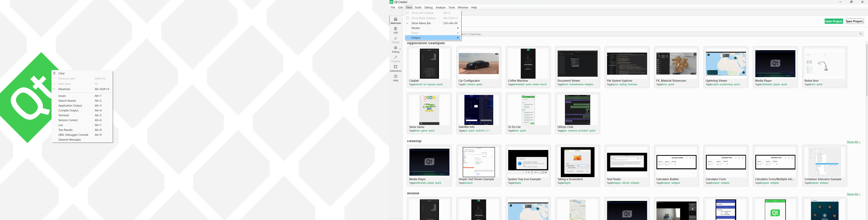Expand the Output submenu
Viewport: 868px width, 220px height.
(433, 38)
